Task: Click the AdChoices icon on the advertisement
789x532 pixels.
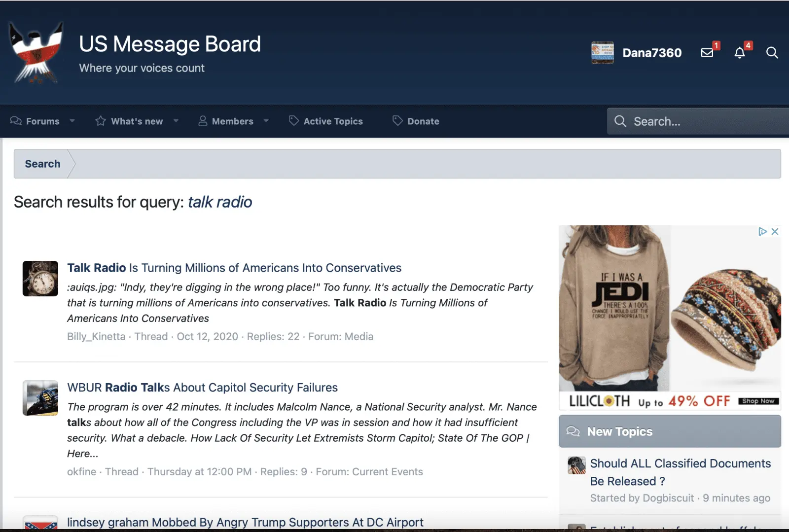Action: [762, 231]
